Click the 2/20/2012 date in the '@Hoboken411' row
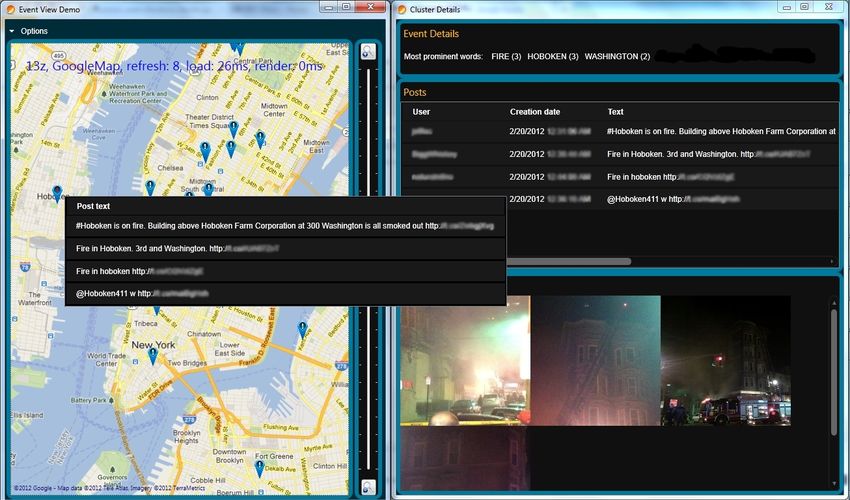The image size is (850, 500). point(526,199)
